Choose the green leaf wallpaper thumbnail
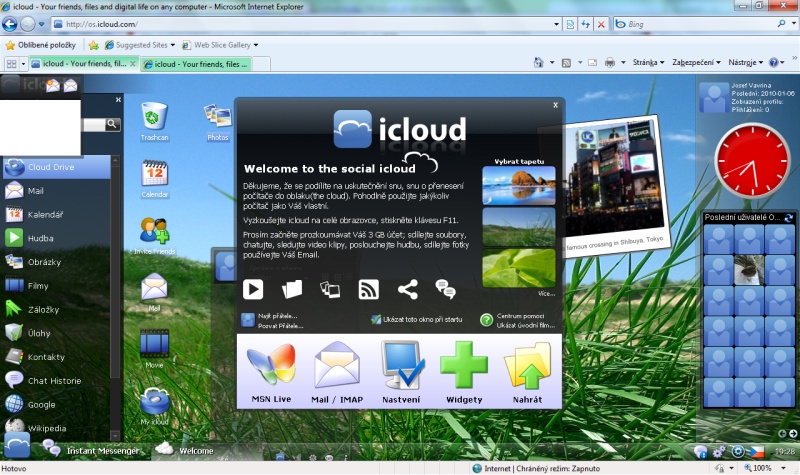The image size is (800, 475). 519,268
